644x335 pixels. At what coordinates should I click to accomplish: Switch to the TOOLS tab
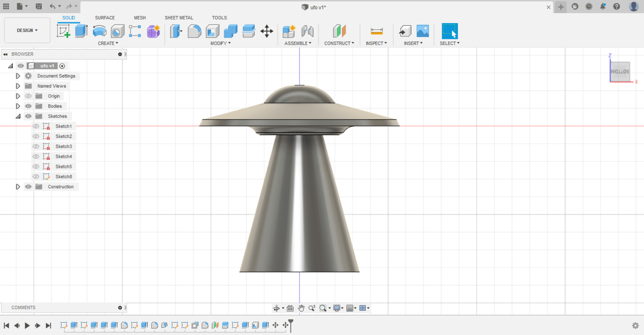click(x=219, y=18)
